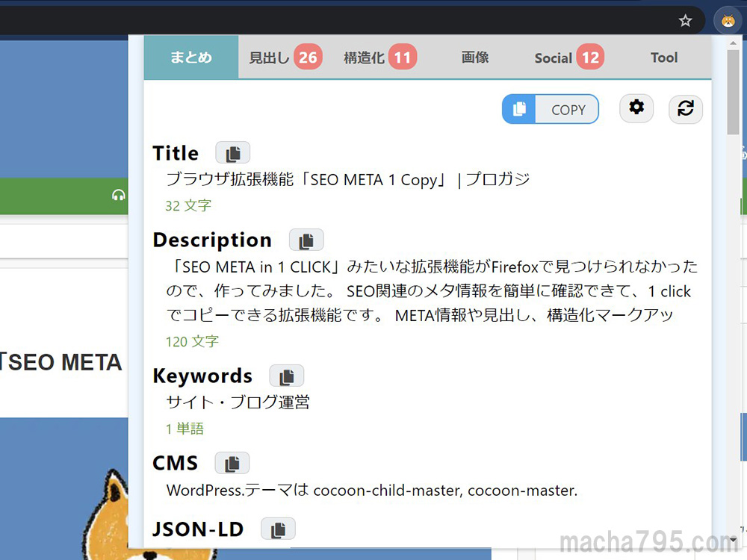Click the keyword サイト・ブログ運営
The width and height of the screenshot is (747, 560).
(238, 402)
